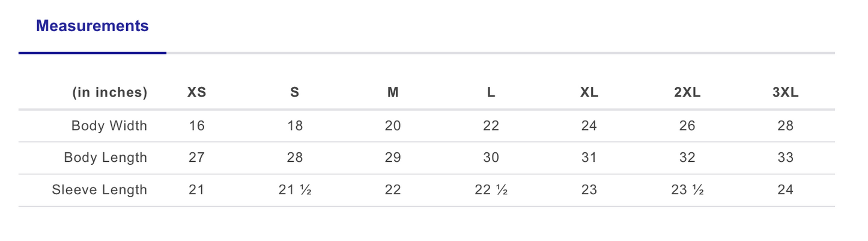The width and height of the screenshot is (868, 241).
Task: Select the L size column header
Action: 491,93
